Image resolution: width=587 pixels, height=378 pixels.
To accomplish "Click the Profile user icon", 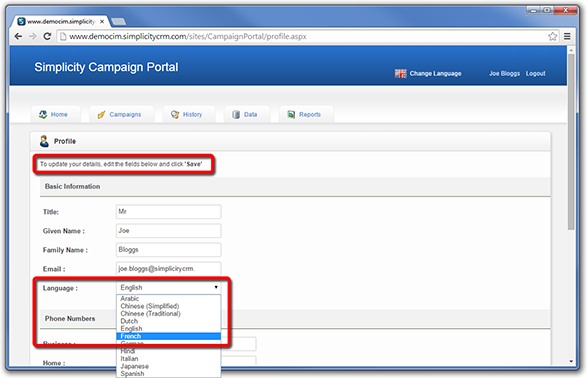I will pos(44,141).
